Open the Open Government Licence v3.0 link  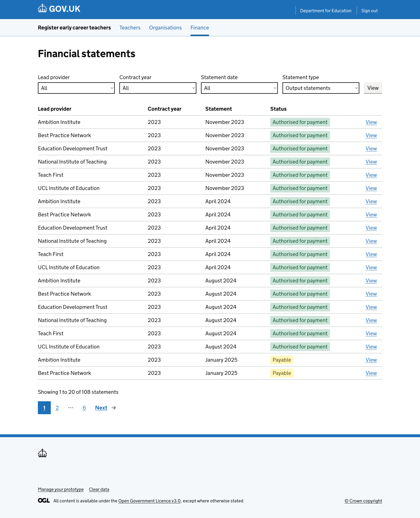click(x=149, y=501)
